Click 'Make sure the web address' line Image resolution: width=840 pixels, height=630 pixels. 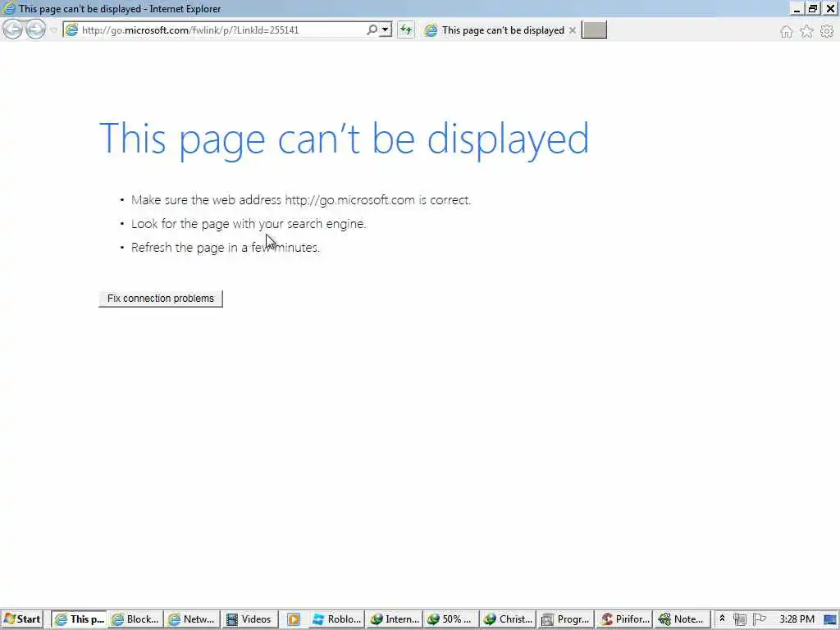click(x=301, y=200)
